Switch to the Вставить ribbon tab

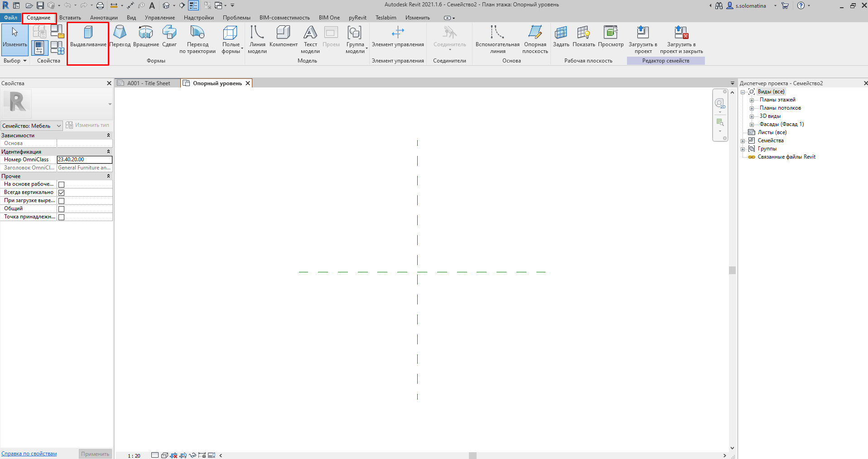[x=70, y=18]
